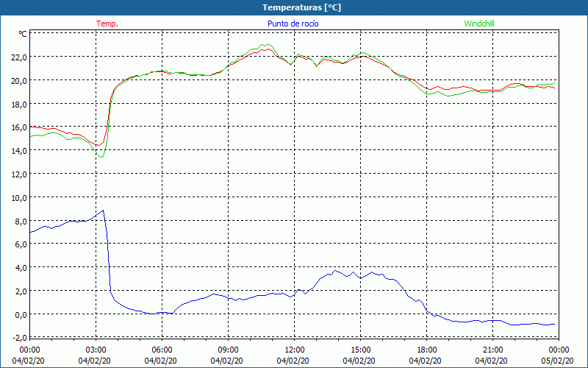Viewport: 588px width, 368px height.
Task: Click the 06:00 time axis label
Action: (x=162, y=350)
